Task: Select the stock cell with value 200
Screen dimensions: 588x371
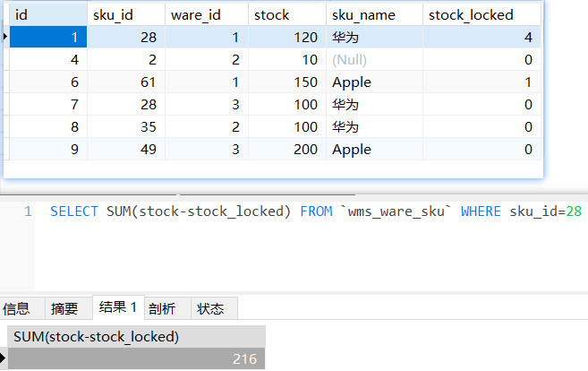Action: pos(286,150)
